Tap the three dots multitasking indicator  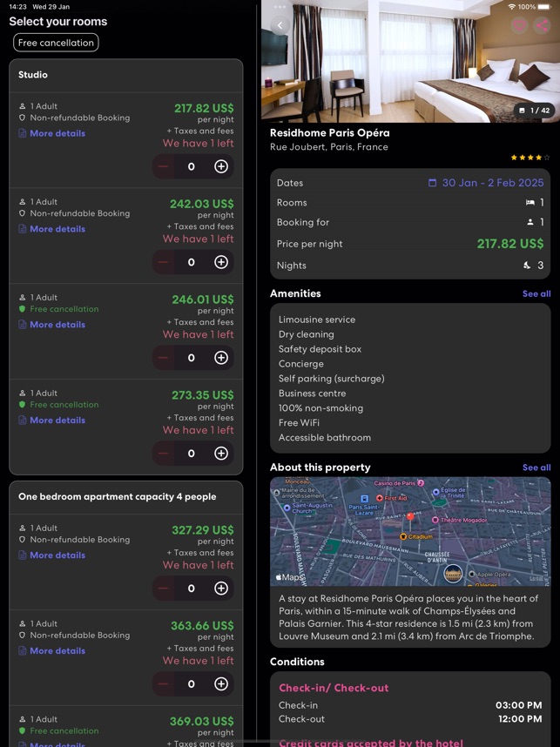click(x=280, y=7)
